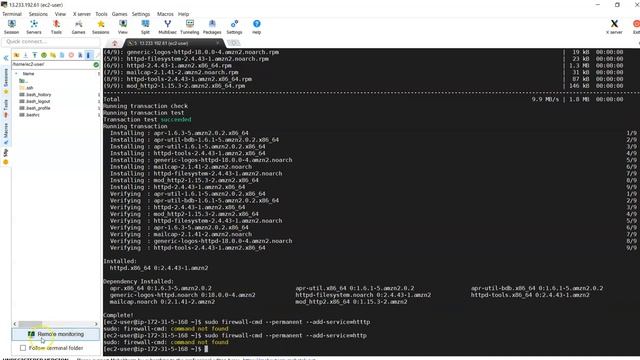Open the X server menu

tap(81, 14)
